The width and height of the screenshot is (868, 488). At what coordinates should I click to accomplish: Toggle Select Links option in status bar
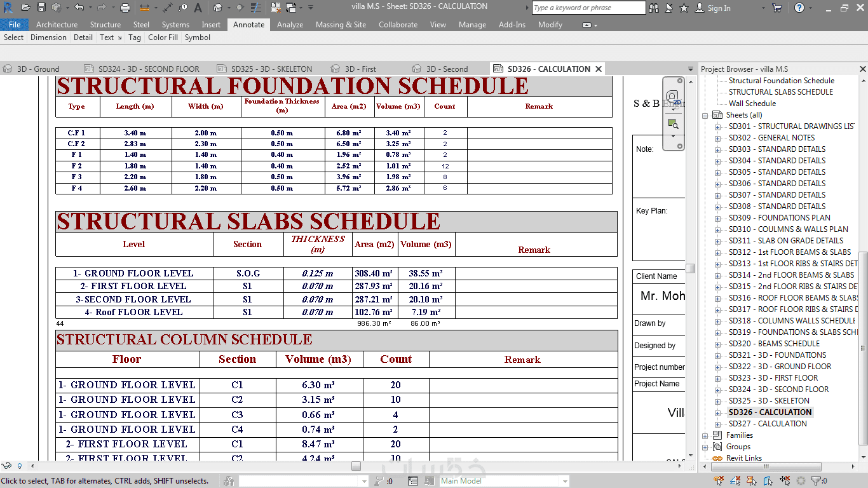pos(719,481)
